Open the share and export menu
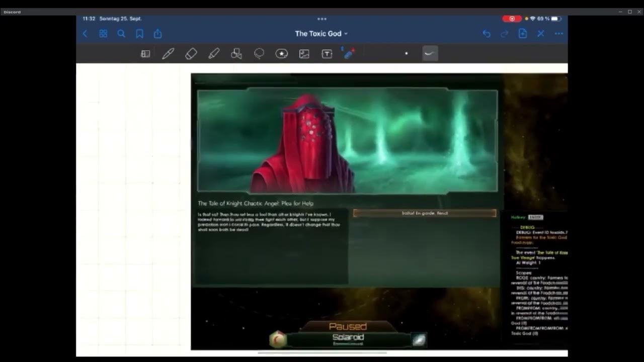This screenshot has width=644, height=362. 157,33
